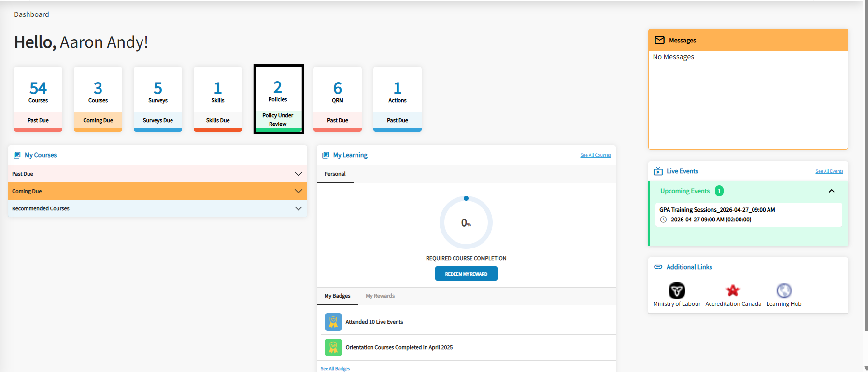This screenshot has height=372, width=868.
Task: Click the Orientation Courses green badge icon
Action: (333, 347)
